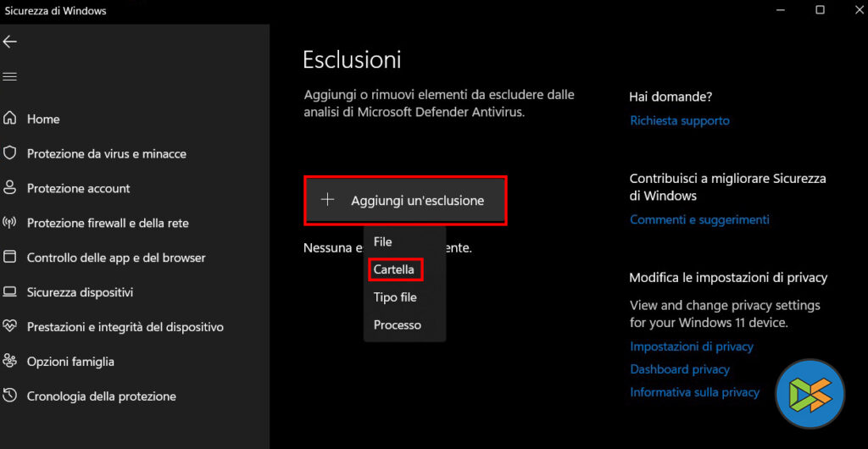Click the protection history clock icon
868x449 pixels.
pos(10,396)
